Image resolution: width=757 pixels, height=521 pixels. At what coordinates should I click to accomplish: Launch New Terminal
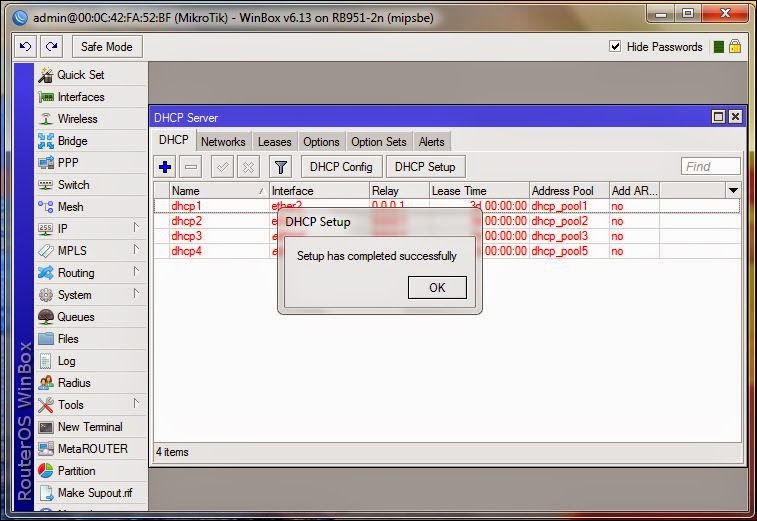click(91, 427)
